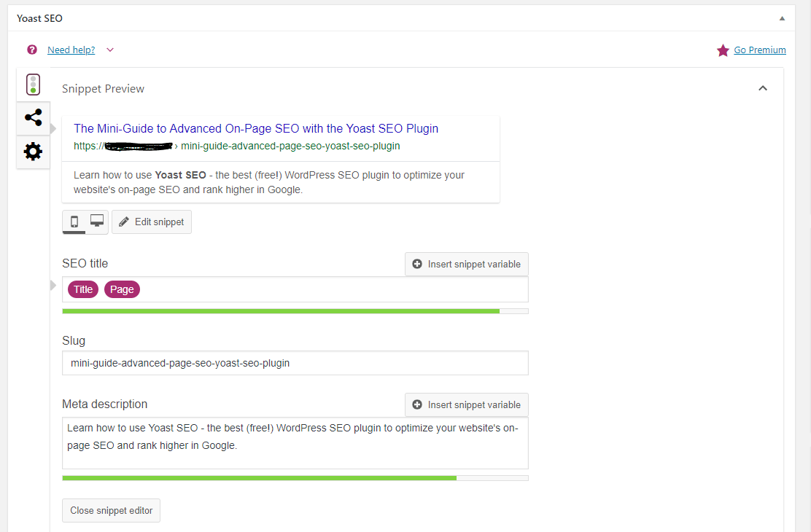Click the SEO title label
Screen dimensions: 811x532
point(85,263)
